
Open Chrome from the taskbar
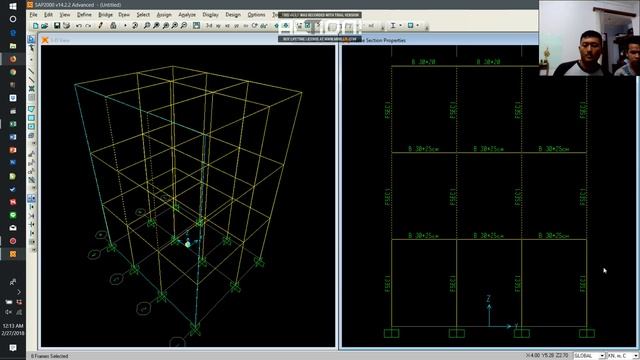tap(13, 72)
